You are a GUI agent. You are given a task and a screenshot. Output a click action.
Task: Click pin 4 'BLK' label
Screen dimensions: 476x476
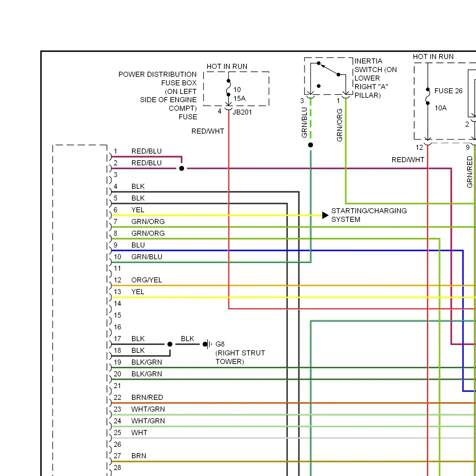pos(138,186)
